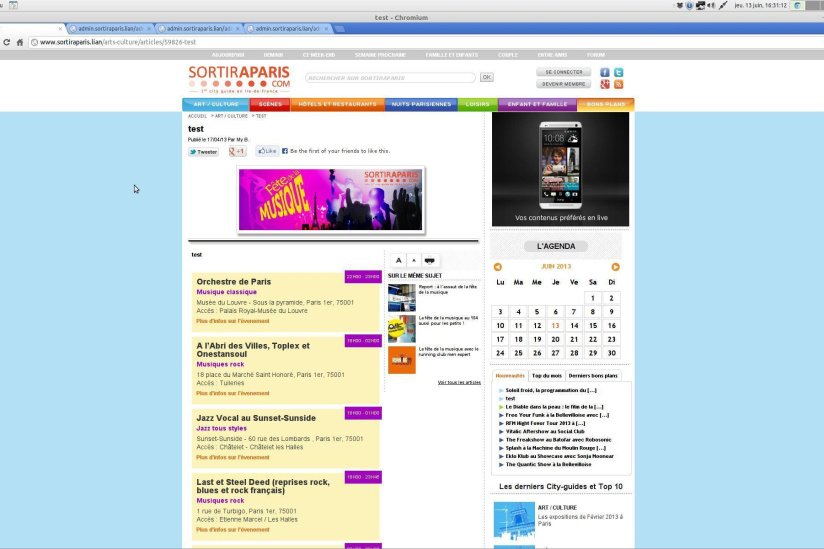Open the Nuits Parisiennes menu

420,104
